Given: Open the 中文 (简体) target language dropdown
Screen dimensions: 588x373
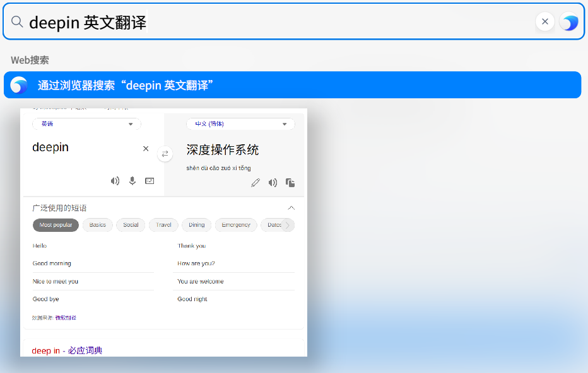Looking at the screenshot, I should [x=240, y=124].
